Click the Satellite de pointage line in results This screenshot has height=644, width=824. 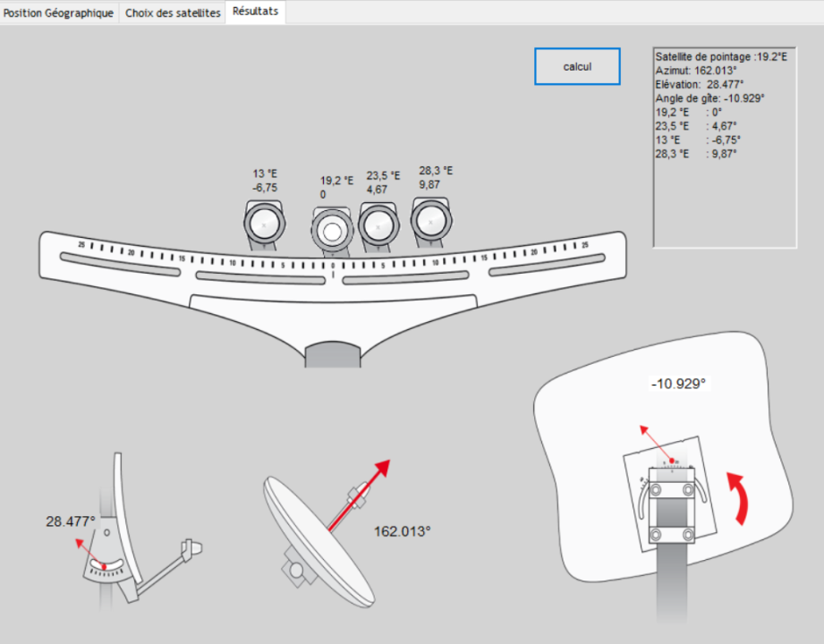(720, 56)
